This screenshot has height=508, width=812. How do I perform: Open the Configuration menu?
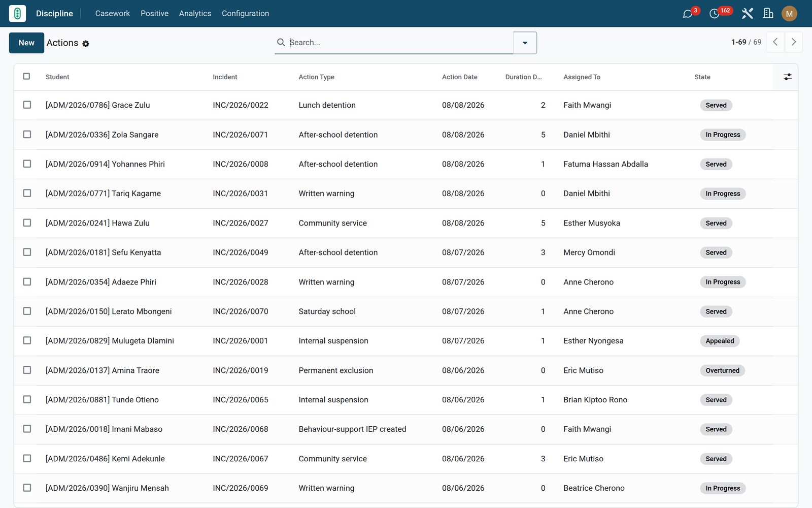245,14
